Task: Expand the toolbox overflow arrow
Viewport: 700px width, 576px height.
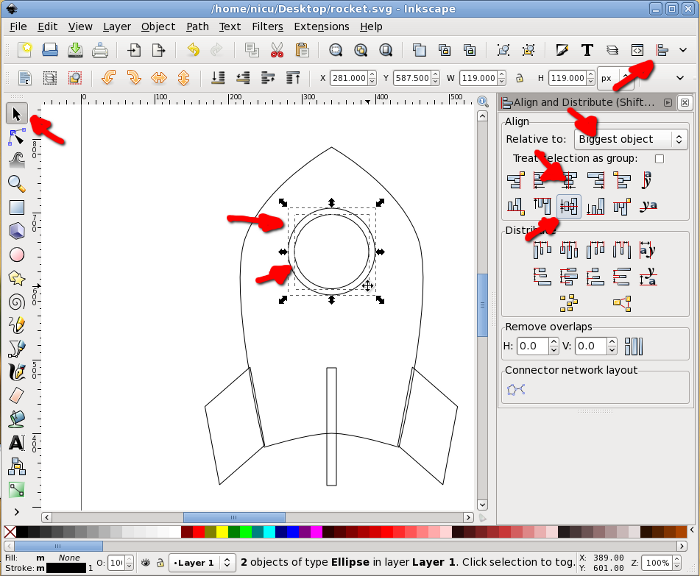Action: 17,512
